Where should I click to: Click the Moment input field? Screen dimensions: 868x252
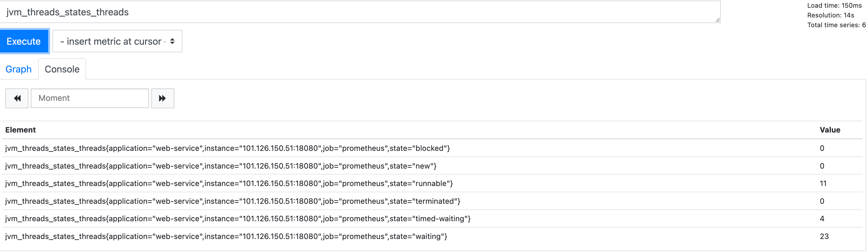tap(90, 98)
